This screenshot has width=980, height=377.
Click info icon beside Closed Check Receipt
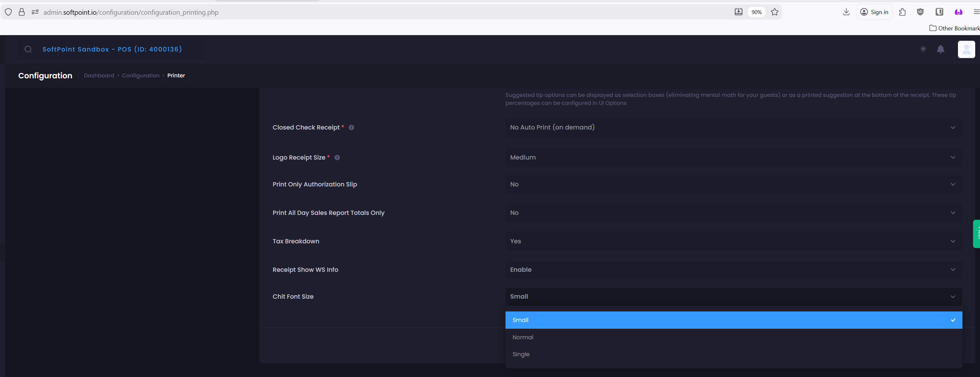[352, 128]
